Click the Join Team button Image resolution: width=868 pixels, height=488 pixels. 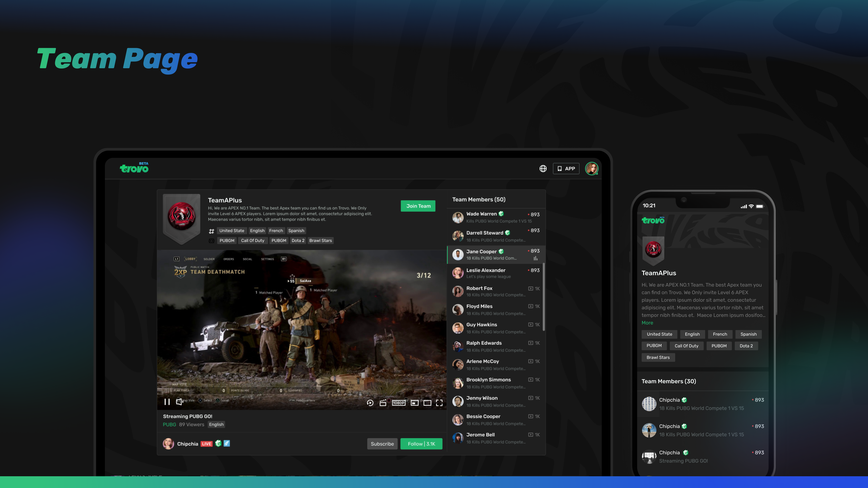pyautogui.click(x=418, y=206)
